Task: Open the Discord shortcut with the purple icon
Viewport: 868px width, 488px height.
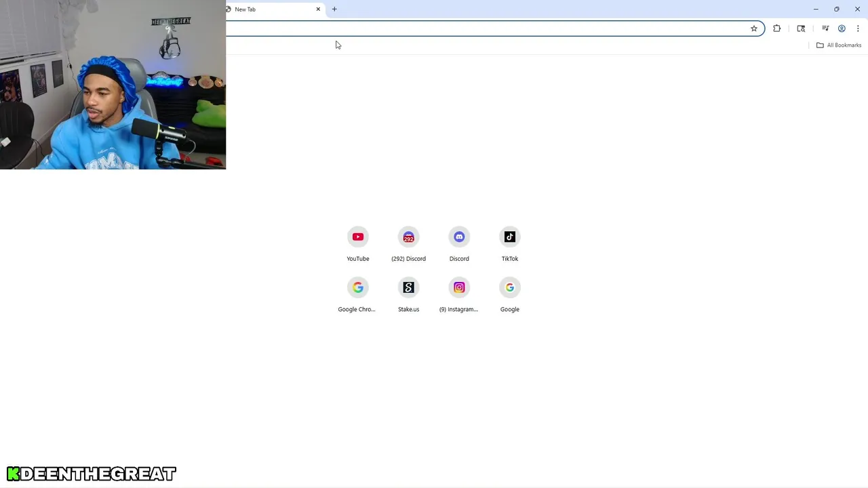Action: 459,244
